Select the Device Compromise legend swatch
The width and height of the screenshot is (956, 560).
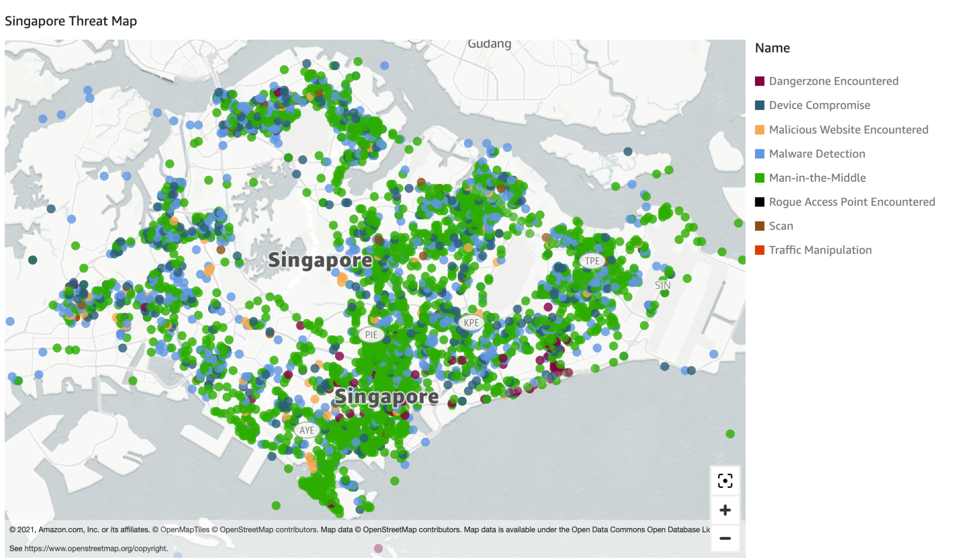[759, 105]
